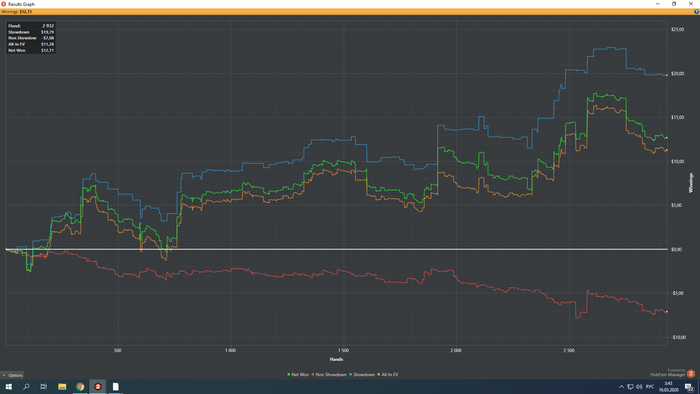Toggle the All-In EV legend entry
The width and height of the screenshot is (700, 394).
click(x=388, y=375)
